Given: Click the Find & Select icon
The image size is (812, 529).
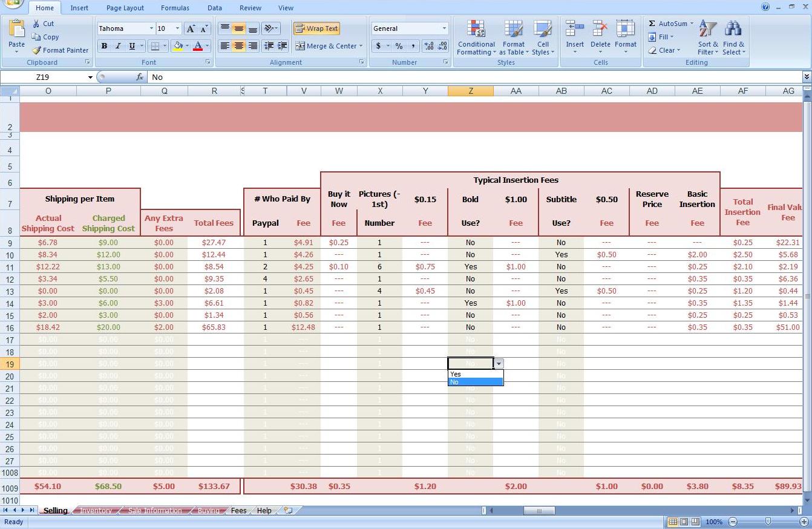Looking at the screenshot, I should (x=733, y=38).
